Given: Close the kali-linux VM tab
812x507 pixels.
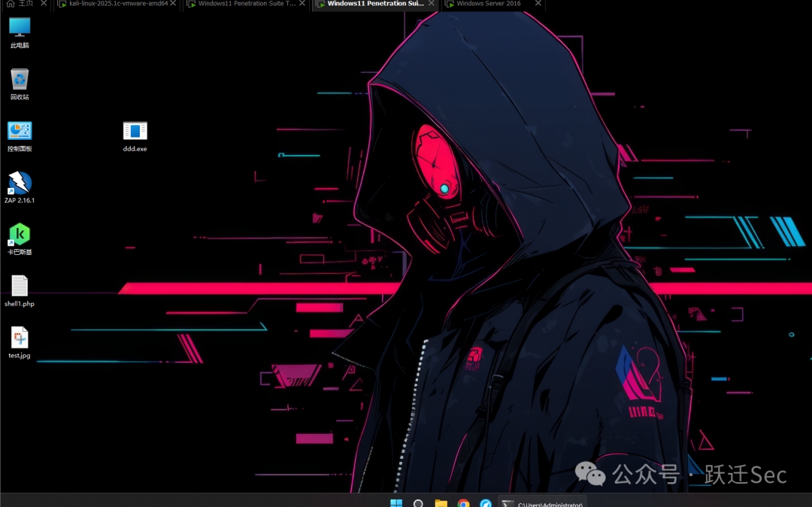Looking at the screenshot, I should (173, 3).
